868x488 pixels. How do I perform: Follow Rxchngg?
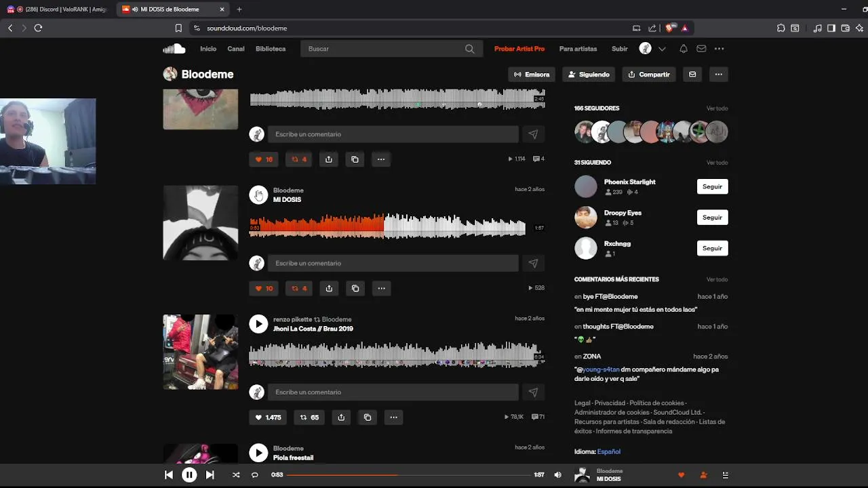point(712,248)
